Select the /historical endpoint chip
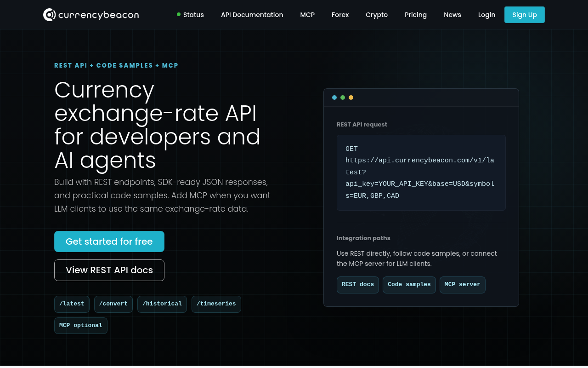This screenshot has width=588, height=368. (162, 304)
